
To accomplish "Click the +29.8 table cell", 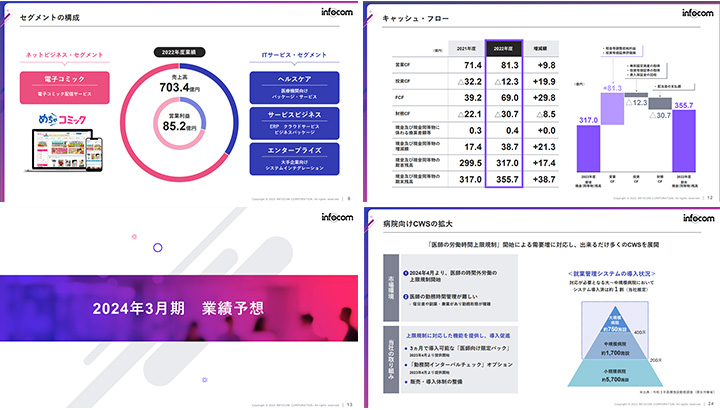I will point(544,98).
